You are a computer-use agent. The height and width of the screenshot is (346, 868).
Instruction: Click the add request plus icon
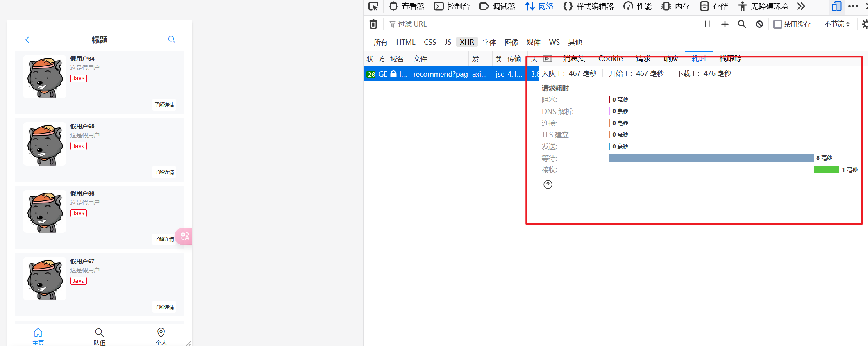tap(725, 24)
